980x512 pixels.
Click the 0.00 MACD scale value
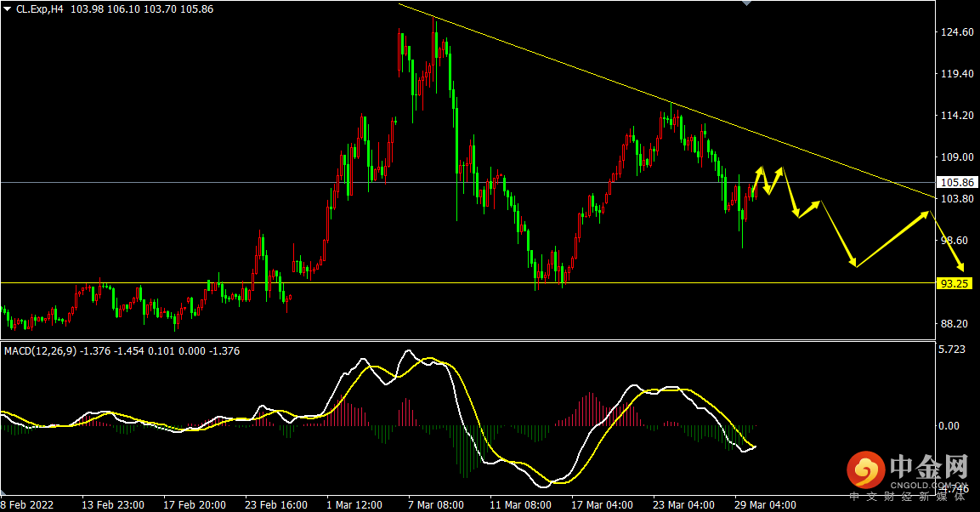(x=949, y=426)
